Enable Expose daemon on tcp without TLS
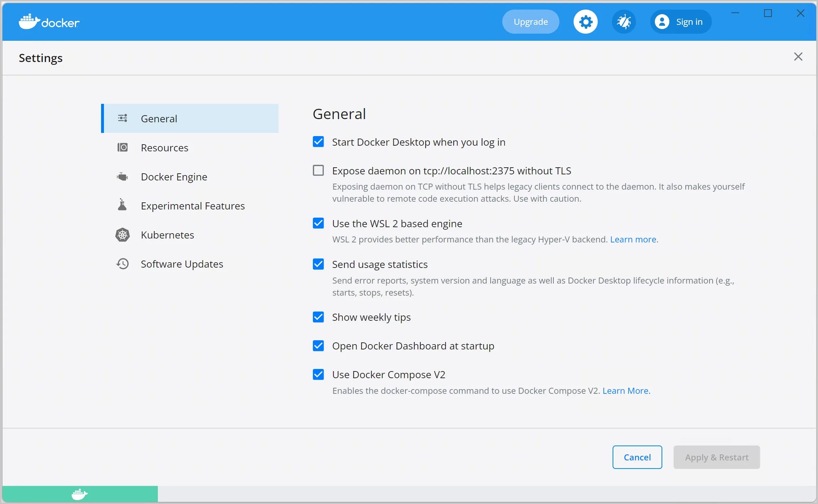The height and width of the screenshot is (504, 818). (318, 170)
